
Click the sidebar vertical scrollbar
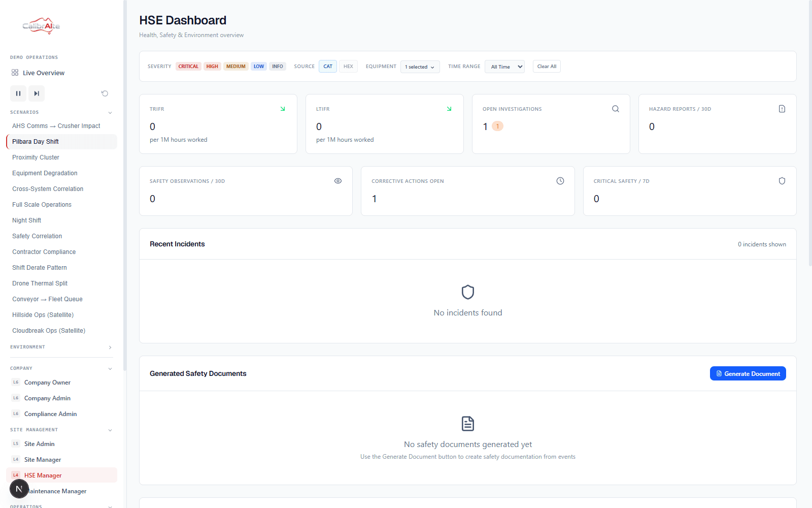125,185
